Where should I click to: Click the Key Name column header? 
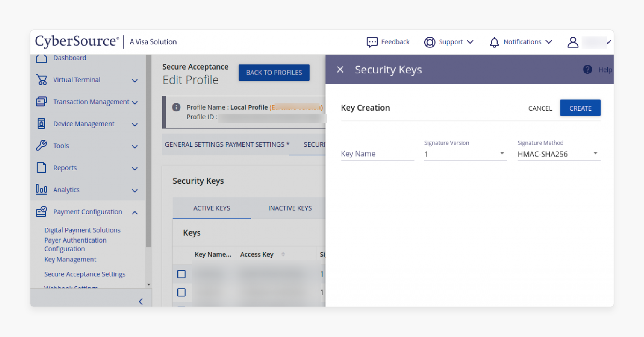[x=213, y=254]
